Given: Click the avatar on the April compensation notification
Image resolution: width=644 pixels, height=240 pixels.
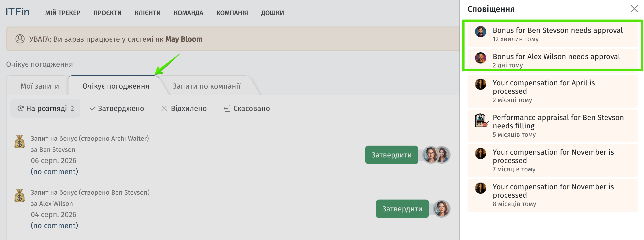Looking at the screenshot, I should click(481, 84).
